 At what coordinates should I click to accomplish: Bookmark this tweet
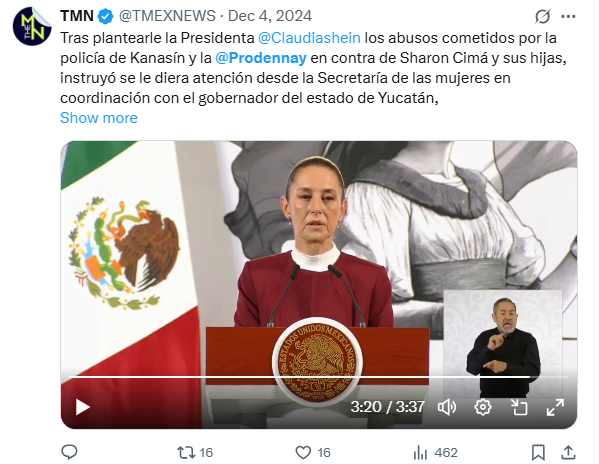click(538, 453)
